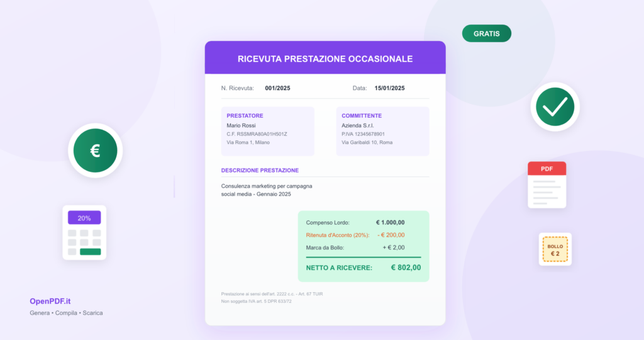Click the green euro coin icon

[x=95, y=150]
